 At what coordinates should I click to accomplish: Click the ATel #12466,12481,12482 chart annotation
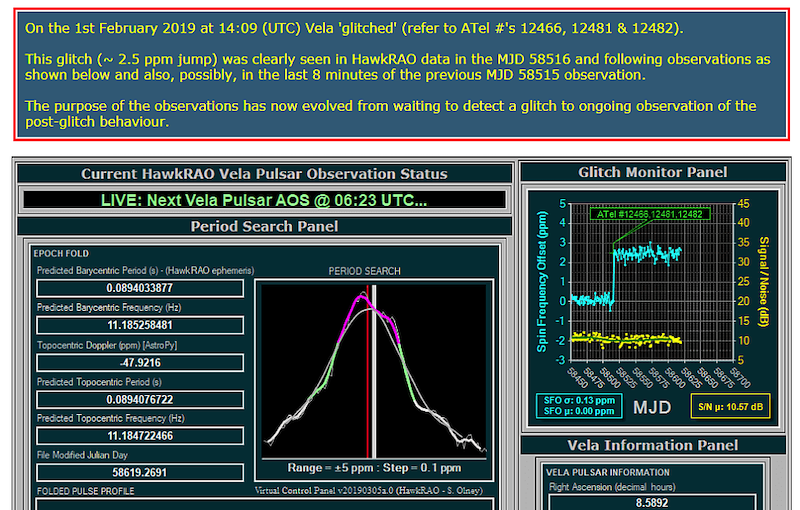point(651,214)
